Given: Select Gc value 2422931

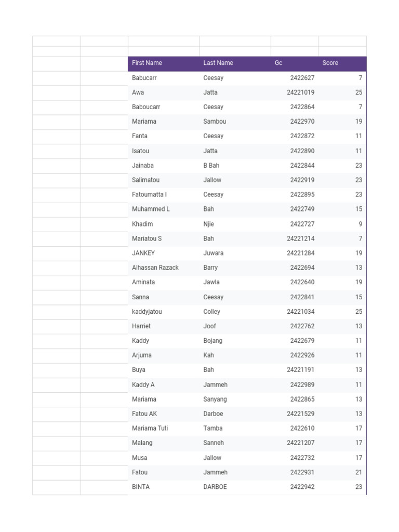Looking at the screenshot, I should point(295,473).
